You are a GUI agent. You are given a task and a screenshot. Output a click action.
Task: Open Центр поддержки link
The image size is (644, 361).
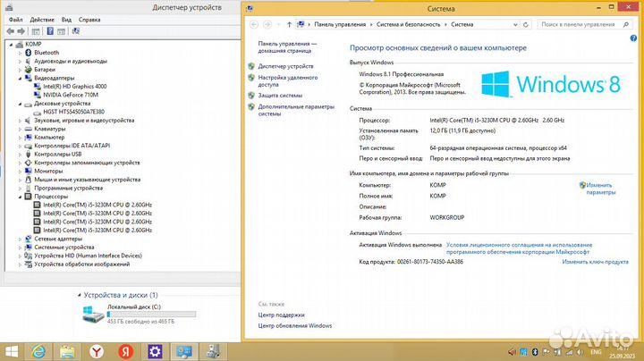coord(282,315)
